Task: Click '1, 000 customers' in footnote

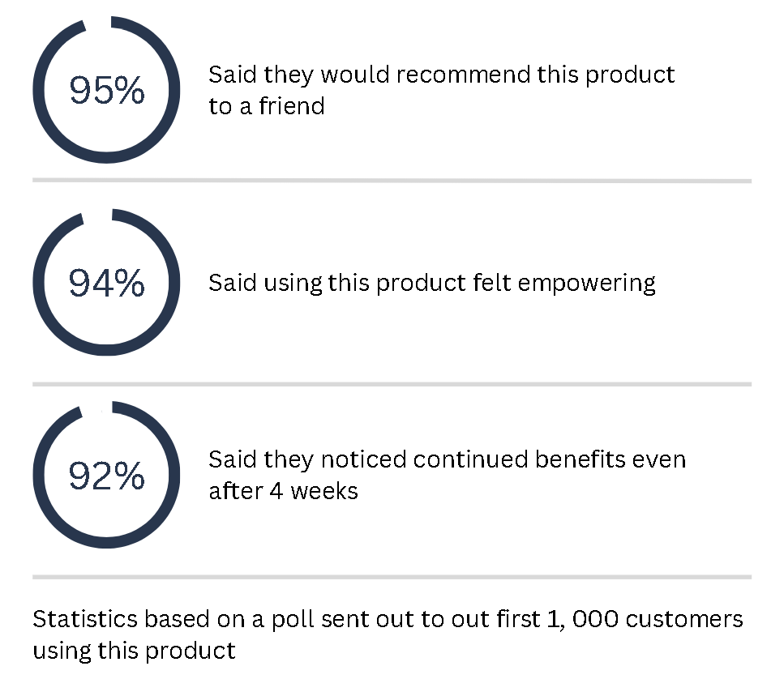Action: tap(645, 620)
